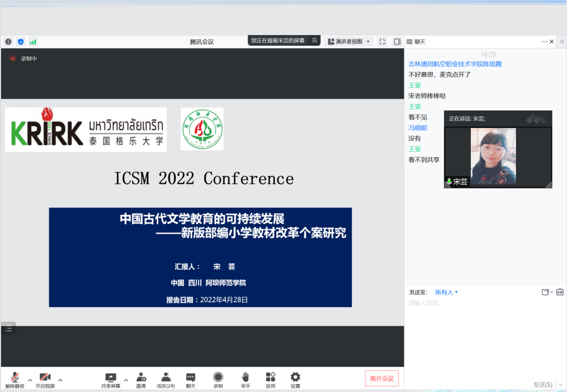Expand audio options arrow beside 解除静音
This screenshot has height=392, width=567.
coord(30,380)
